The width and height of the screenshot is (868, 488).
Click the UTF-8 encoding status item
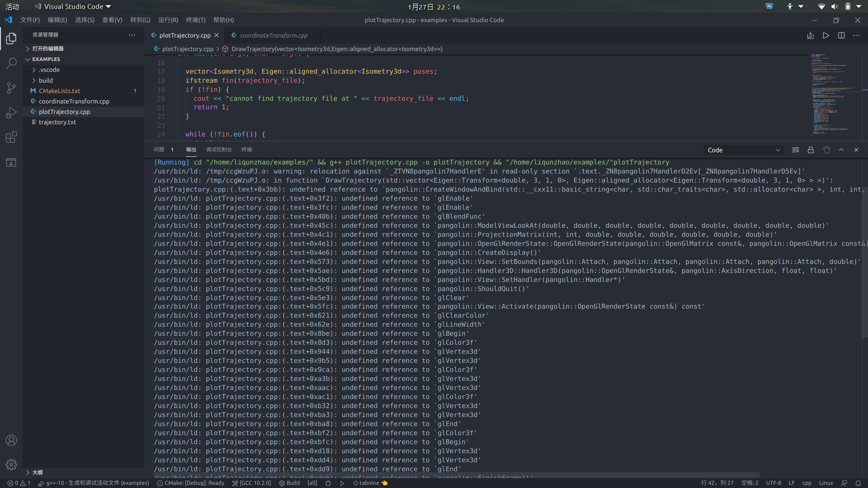[774, 483]
